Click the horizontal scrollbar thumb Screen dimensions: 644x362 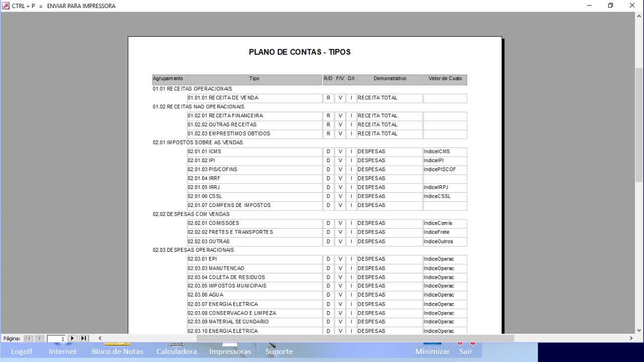(x=355, y=338)
